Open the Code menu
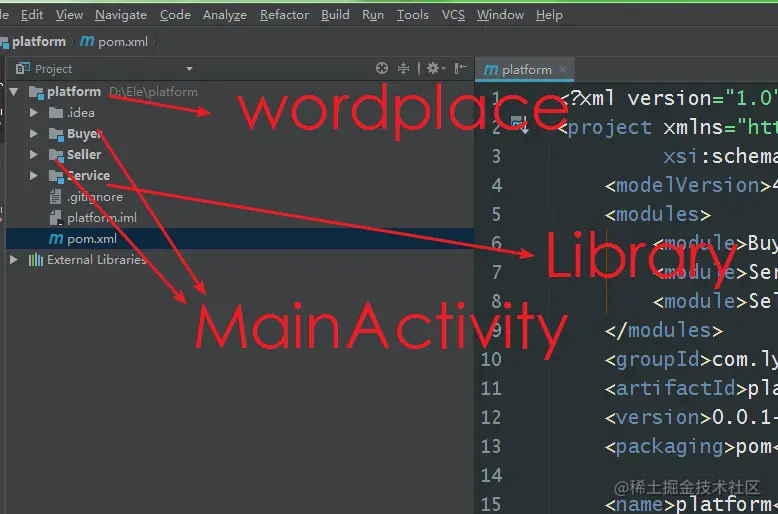 pyautogui.click(x=175, y=15)
